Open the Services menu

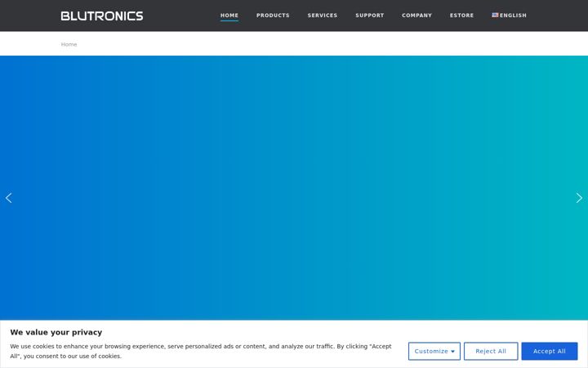323,16
